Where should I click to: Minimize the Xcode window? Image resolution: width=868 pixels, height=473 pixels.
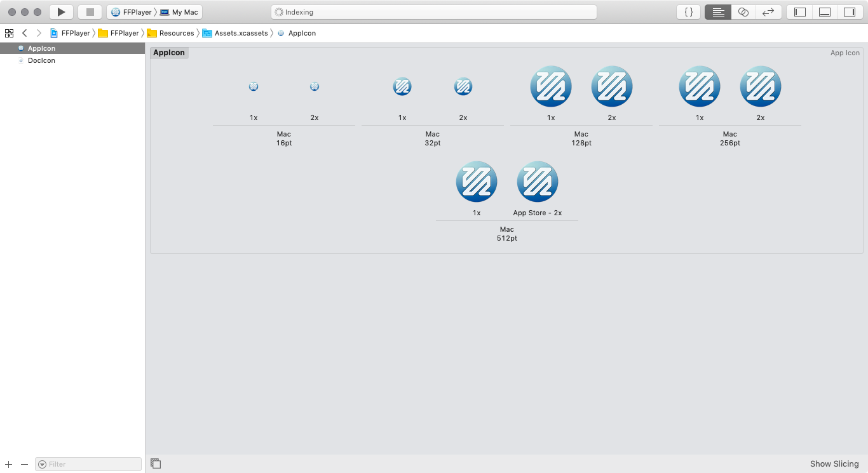(25, 12)
